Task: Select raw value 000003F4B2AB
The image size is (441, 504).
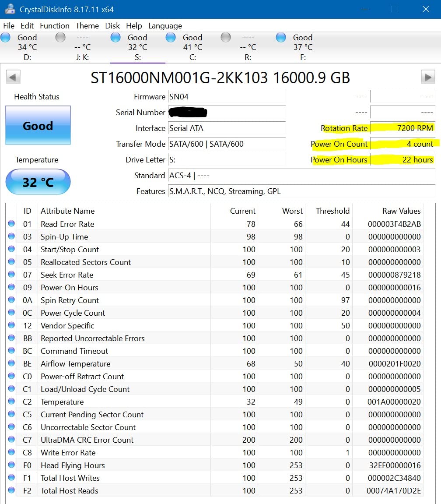Action: point(394,224)
